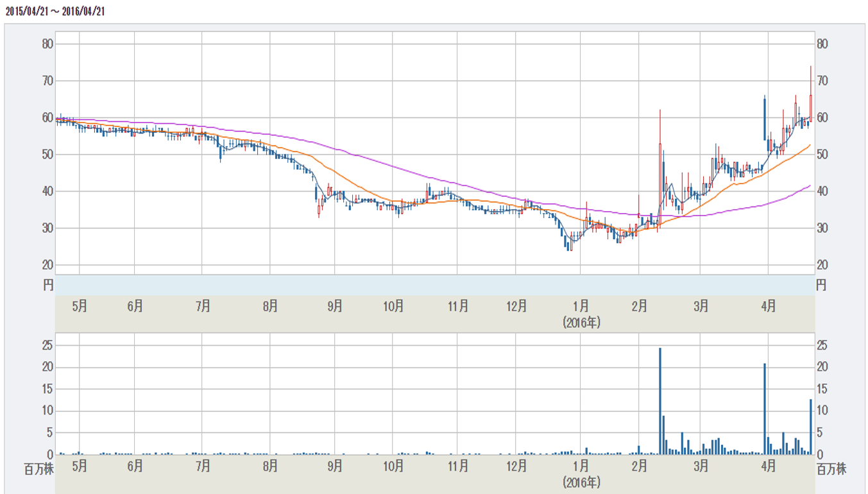
Task: Click the 12月 label under the volume chart
Action: pos(516,466)
